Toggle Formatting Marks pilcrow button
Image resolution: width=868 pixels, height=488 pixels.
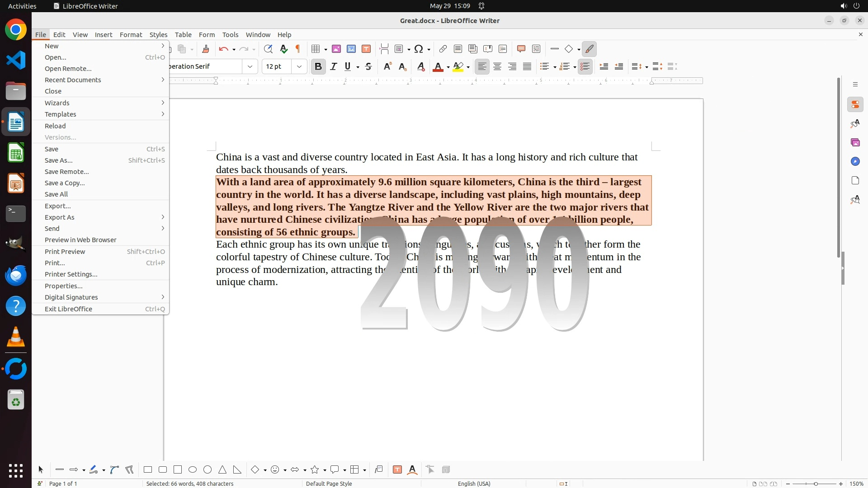tap(298, 49)
